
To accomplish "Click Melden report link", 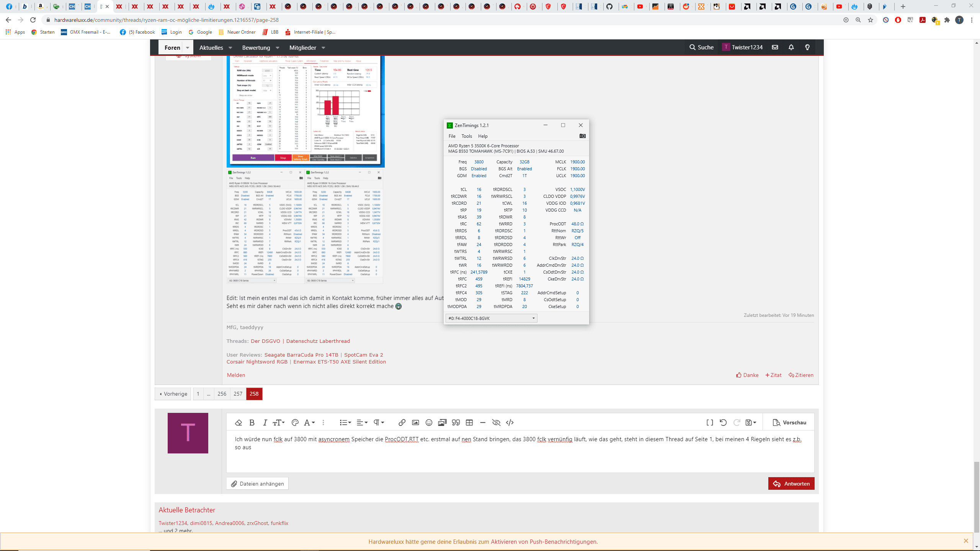I will point(236,375).
